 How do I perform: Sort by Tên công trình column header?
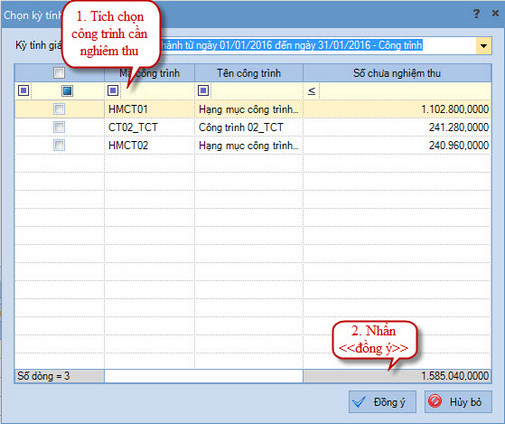[249, 73]
